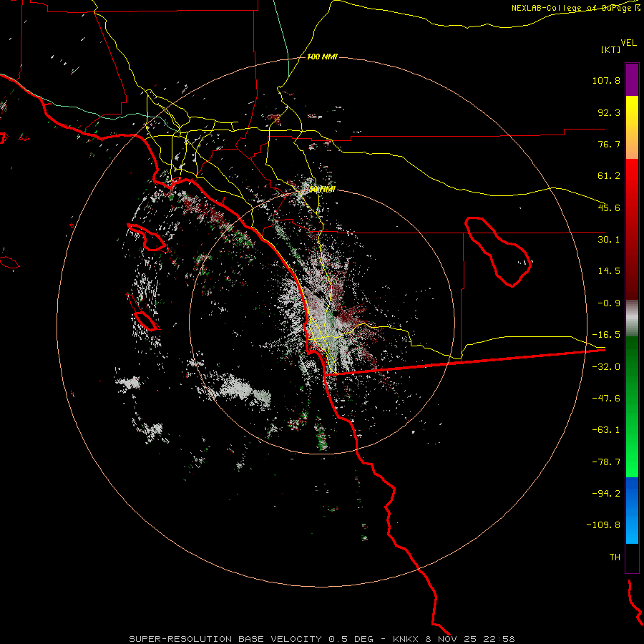This screenshot has height=644, width=644.
Task: Click the 61.2 velocity scale label
Action: [x=609, y=176]
